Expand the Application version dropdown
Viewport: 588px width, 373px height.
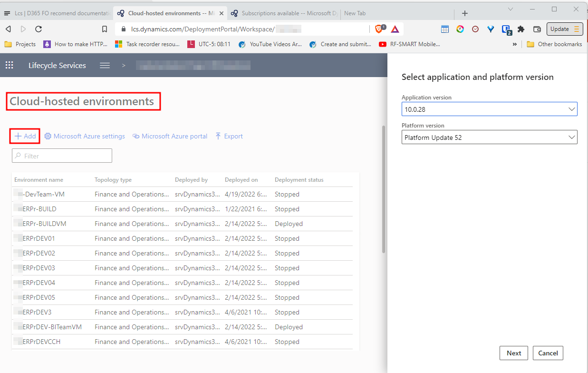[x=489, y=109]
